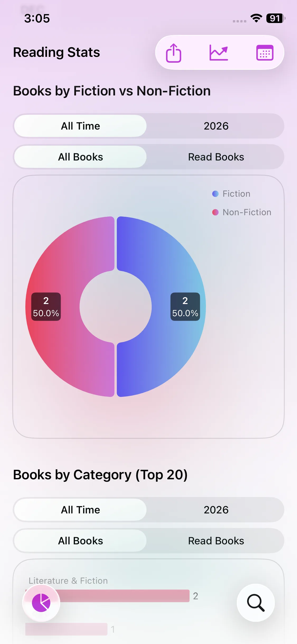
Task: Open search with the magnifying glass
Action: coord(256,603)
